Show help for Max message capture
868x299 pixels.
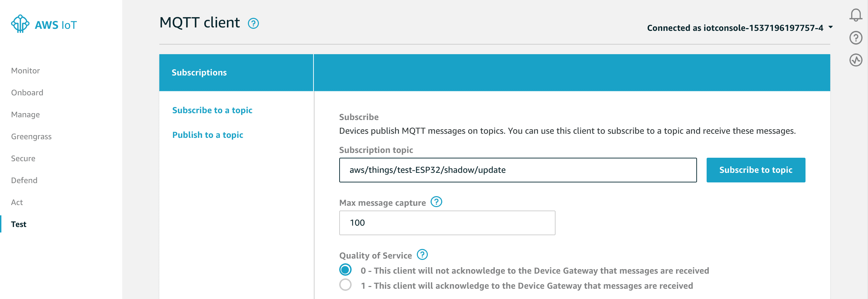pos(436,202)
